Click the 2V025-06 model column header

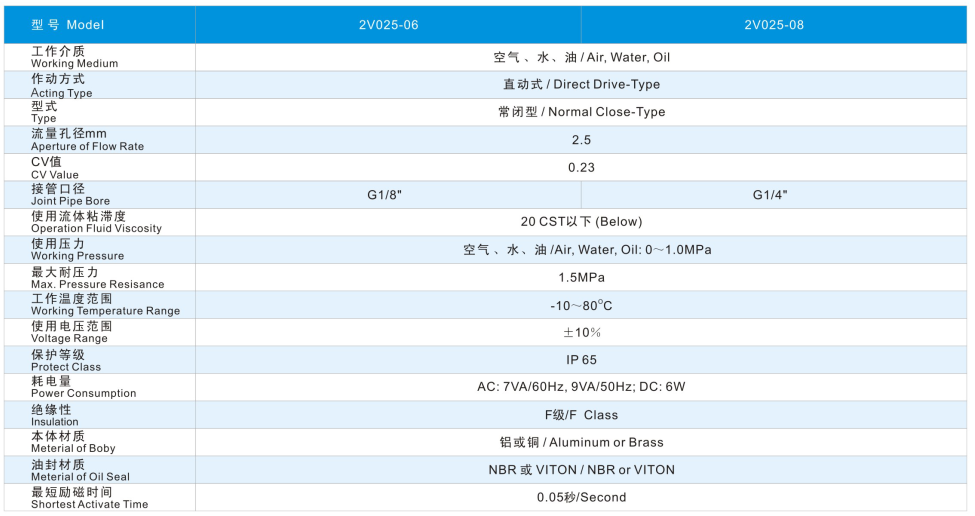pos(388,25)
